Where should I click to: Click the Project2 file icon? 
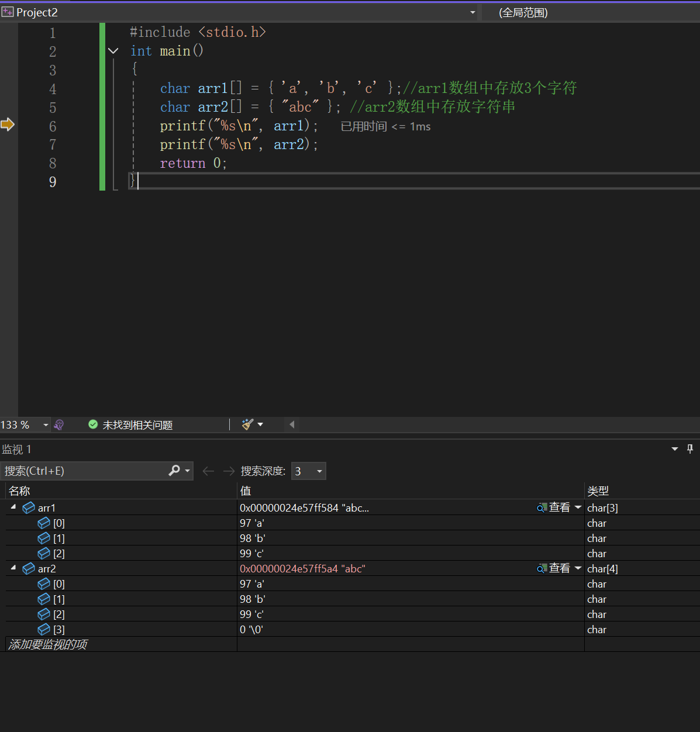(x=8, y=12)
